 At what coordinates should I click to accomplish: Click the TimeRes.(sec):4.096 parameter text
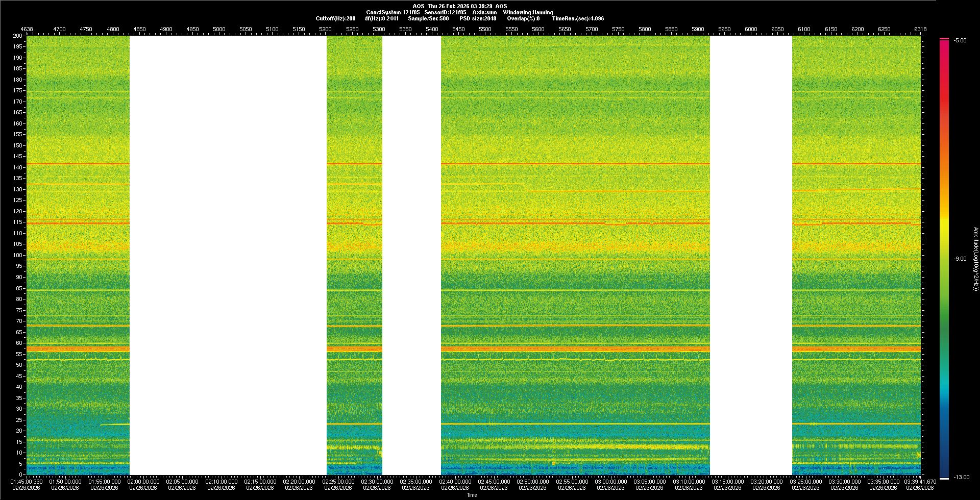[578, 18]
